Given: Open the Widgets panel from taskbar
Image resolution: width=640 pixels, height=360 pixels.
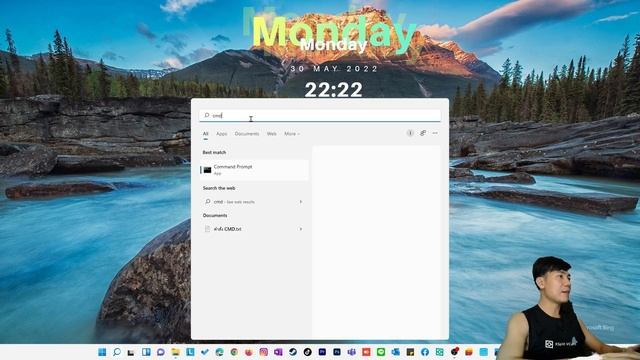Looking at the screenshot, I should [x=146, y=352].
